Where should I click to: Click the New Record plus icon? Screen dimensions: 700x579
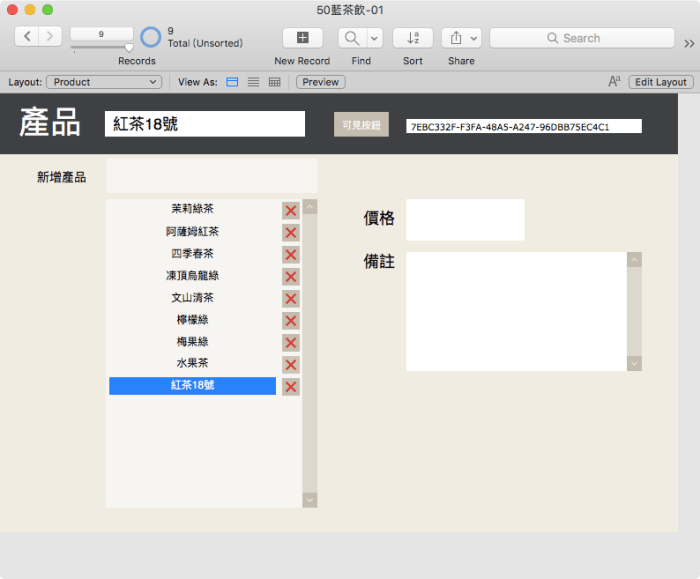302,38
